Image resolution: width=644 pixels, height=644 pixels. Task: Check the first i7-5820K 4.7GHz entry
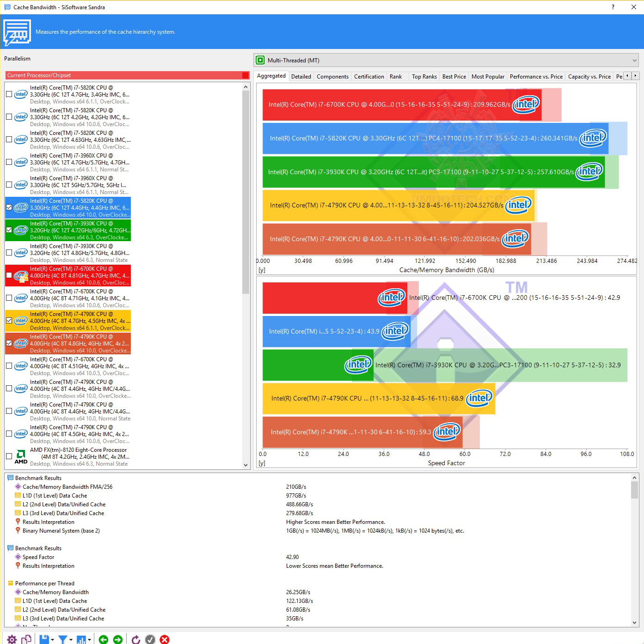[9, 94]
